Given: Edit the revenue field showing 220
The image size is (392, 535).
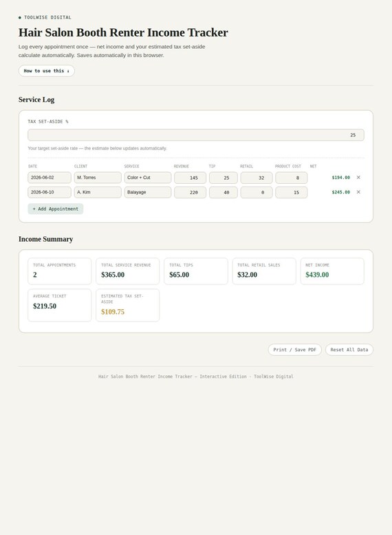Looking at the screenshot, I should click(190, 192).
